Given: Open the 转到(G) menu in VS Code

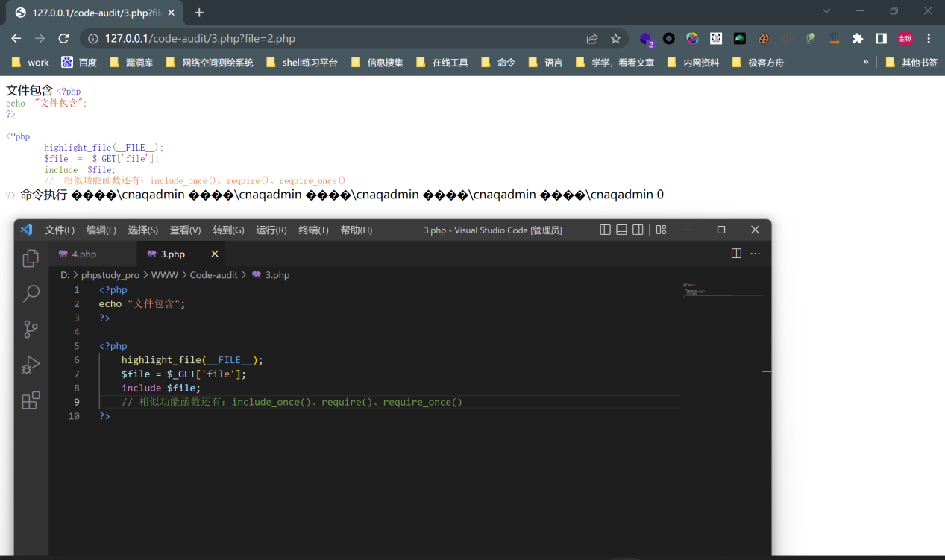Looking at the screenshot, I should [x=228, y=230].
